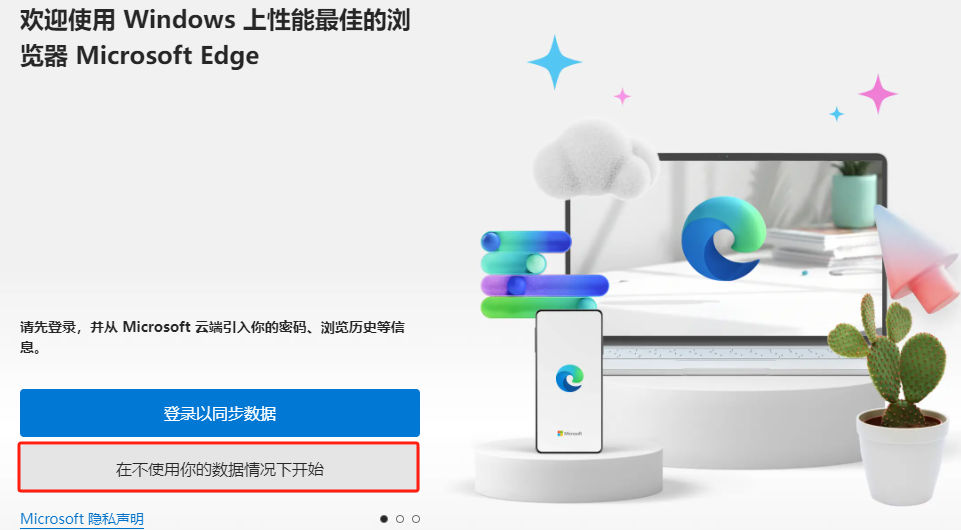Click the 登录以同步数据 blue button
Image resolution: width=961 pixels, height=530 pixels.
click(x=219, y=413)
